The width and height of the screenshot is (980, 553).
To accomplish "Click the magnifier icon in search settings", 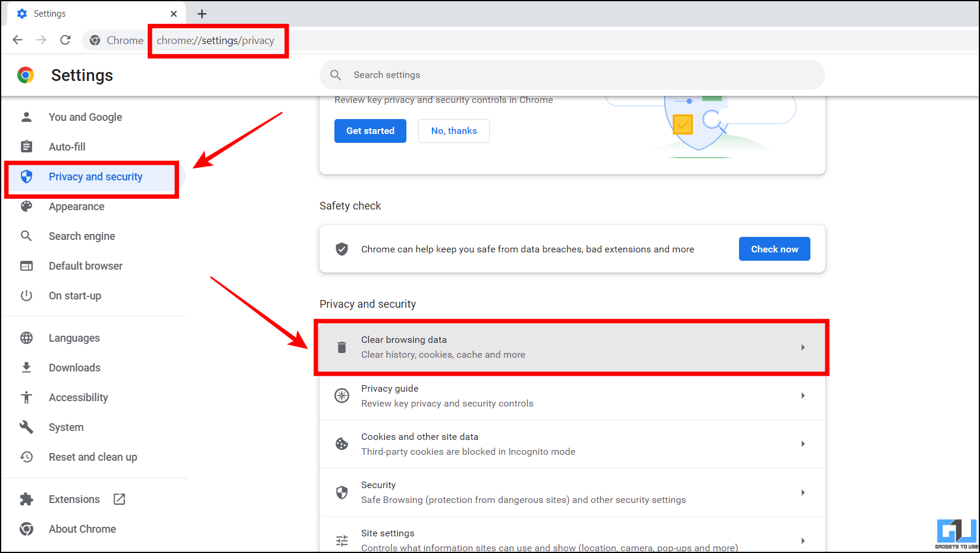I will 336,75.
